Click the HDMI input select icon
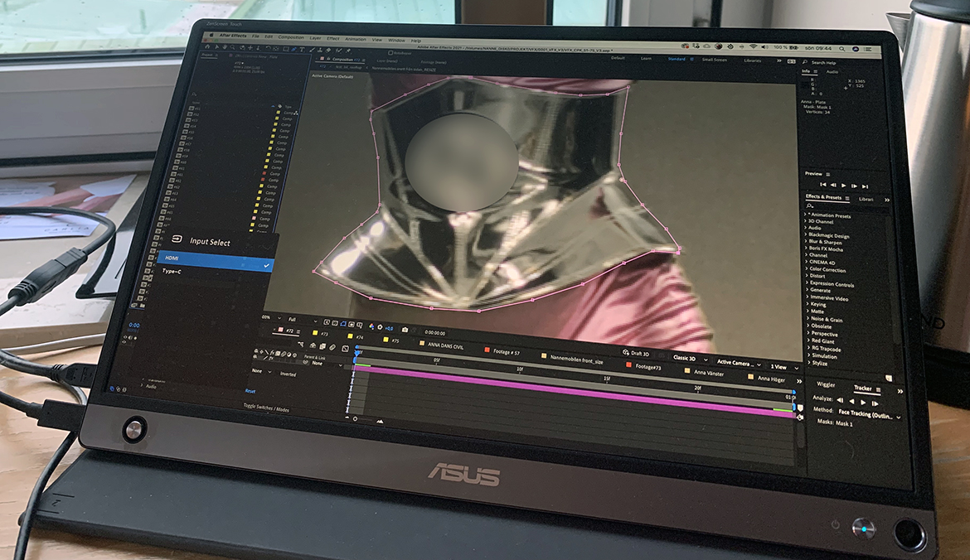 tap(176, 241)
